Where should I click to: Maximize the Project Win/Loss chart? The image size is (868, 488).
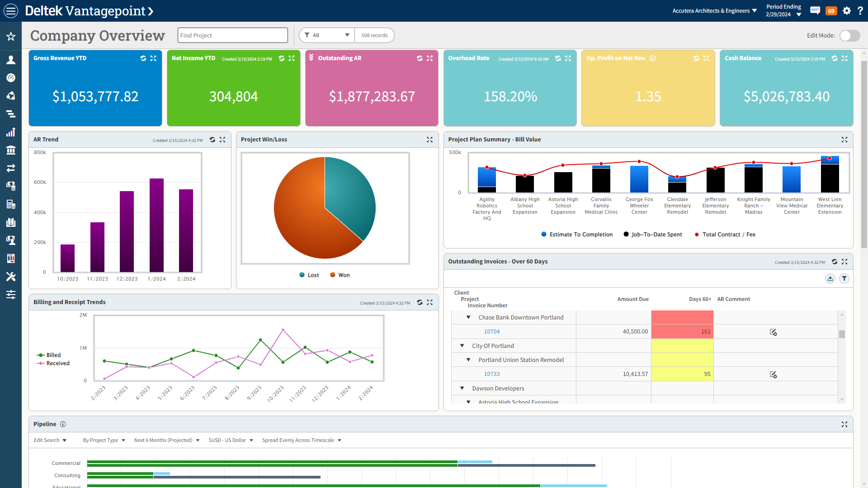[429, 140]
